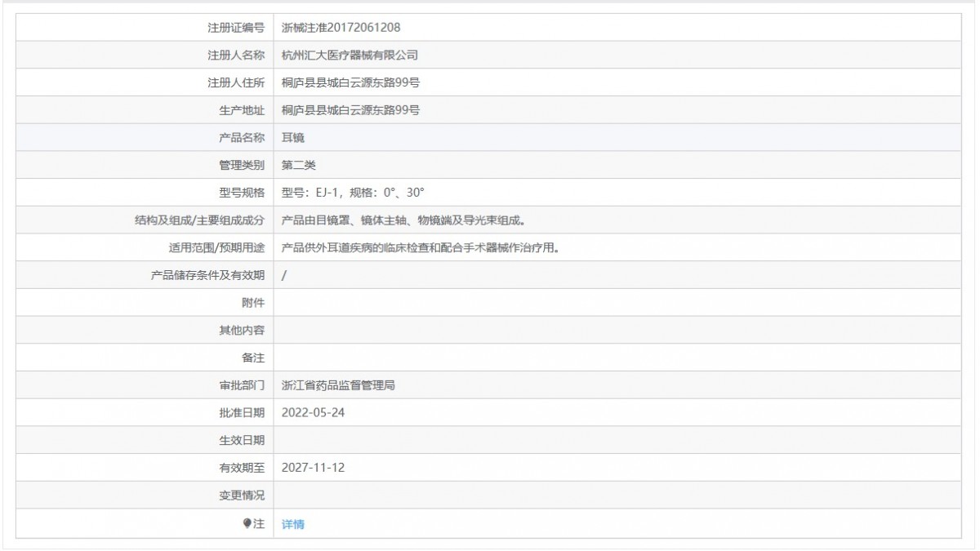
Task: Click the lightbulb icon beside 注
Action: pyautogui.click(x=247, y=524)
